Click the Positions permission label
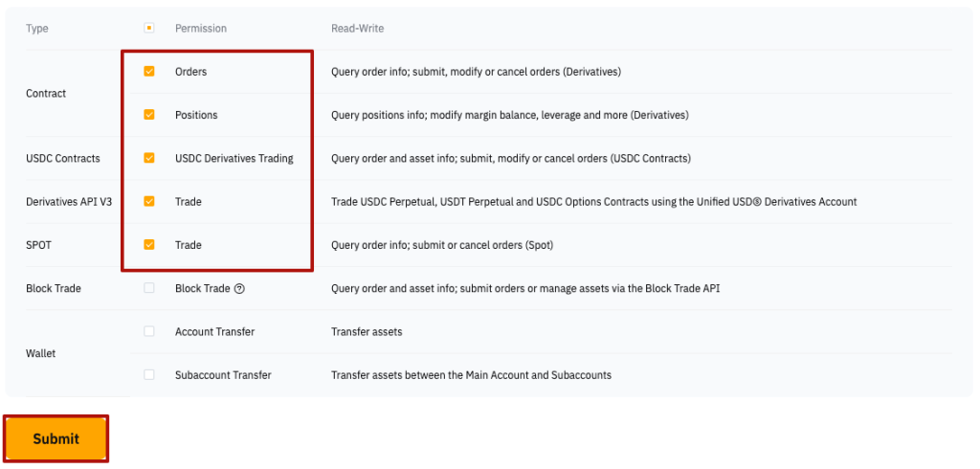 pos(196,115)
